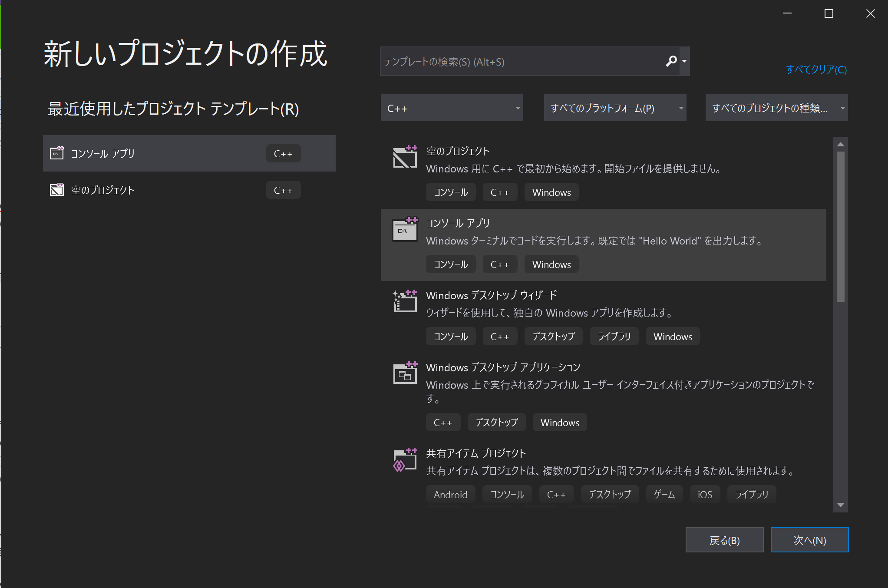Click the 共有アイテム プロジェクト icon
Viewport: 888px width, 588px height.
coord(405,459)
